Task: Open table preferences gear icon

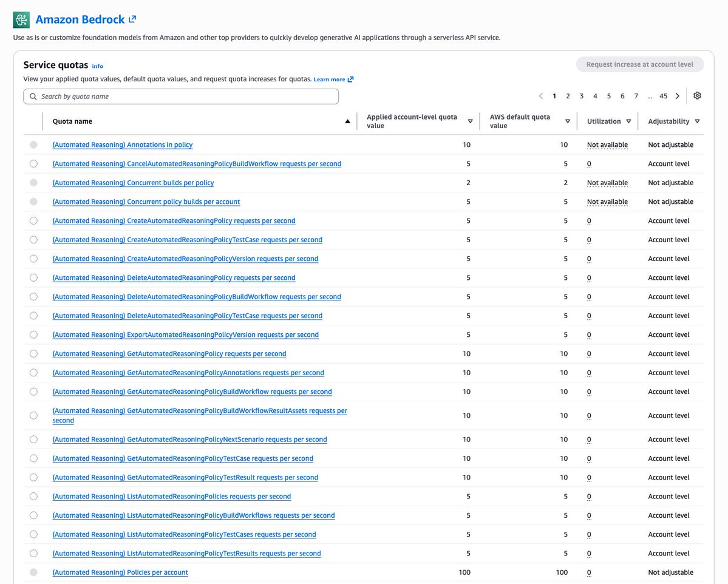Action: tap(697, 96)
